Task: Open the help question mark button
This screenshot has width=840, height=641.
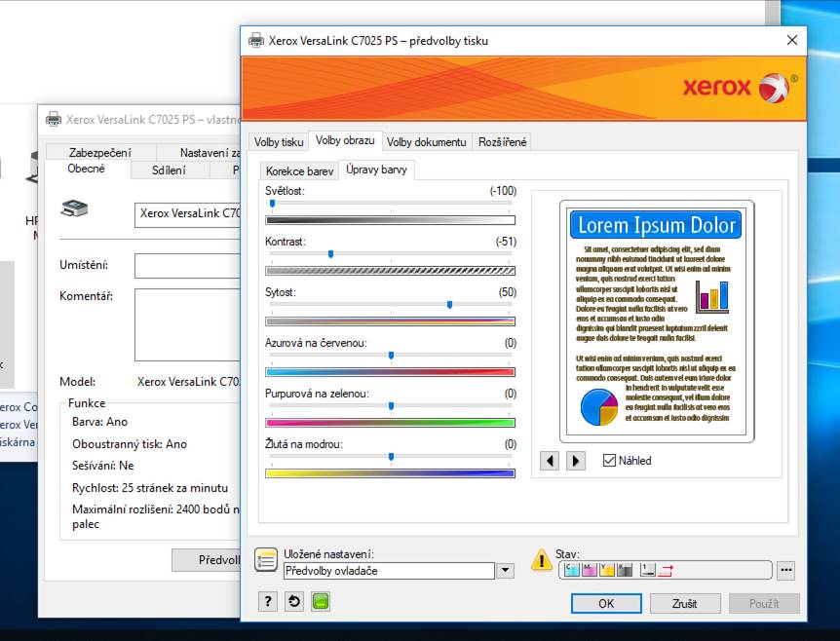Action: 268,602
